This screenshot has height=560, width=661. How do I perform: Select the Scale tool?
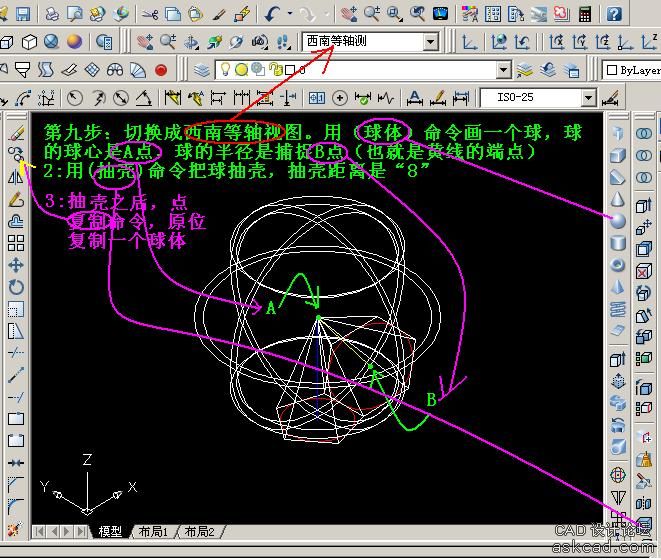(x=16, y=309)
